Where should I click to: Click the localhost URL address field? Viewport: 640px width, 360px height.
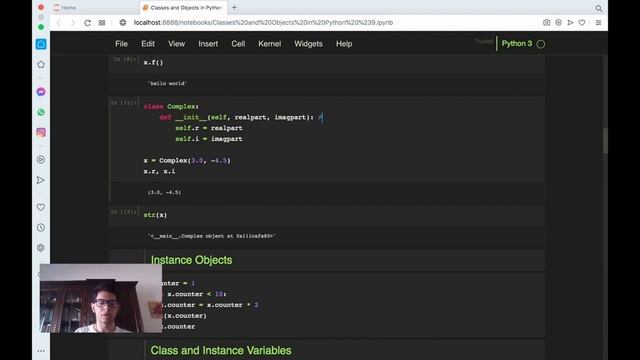263,23
